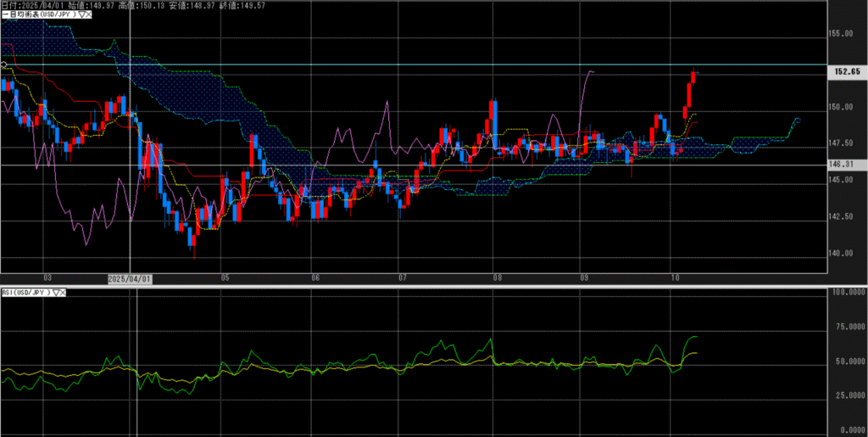
Task: Select the circle handle on horizontal line
Action: (3, 64)
